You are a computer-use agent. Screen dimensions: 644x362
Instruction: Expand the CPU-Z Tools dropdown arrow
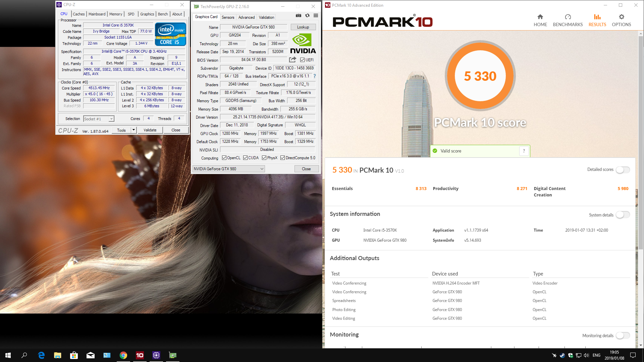tap(133, 130)
